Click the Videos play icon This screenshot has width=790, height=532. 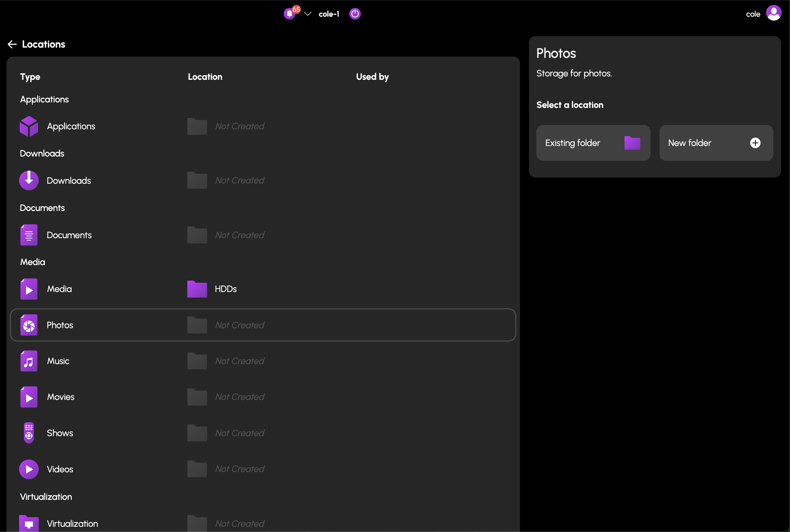tap(28, 469)
